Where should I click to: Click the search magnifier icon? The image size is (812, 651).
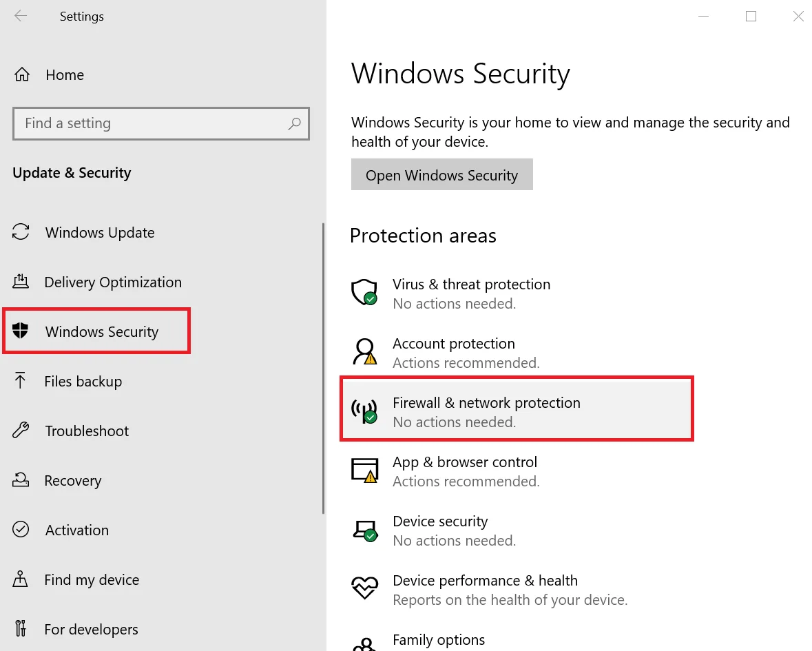point(294,123)
